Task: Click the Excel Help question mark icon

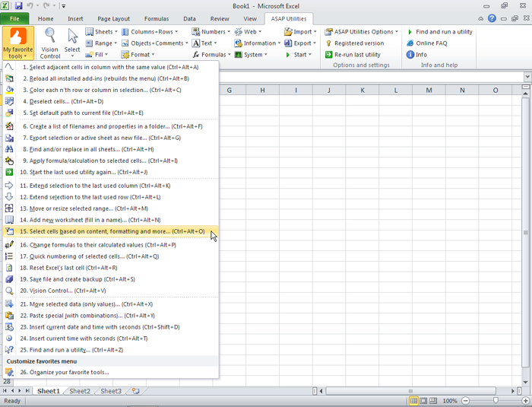Action: pyautogui.click(x=492, y=18)
